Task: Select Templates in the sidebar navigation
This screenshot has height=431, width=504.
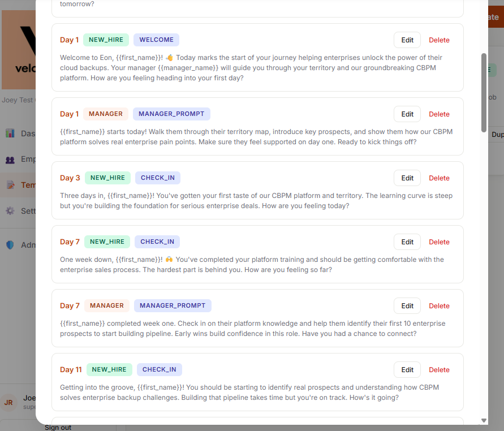Action: click(x=23, y=185)
